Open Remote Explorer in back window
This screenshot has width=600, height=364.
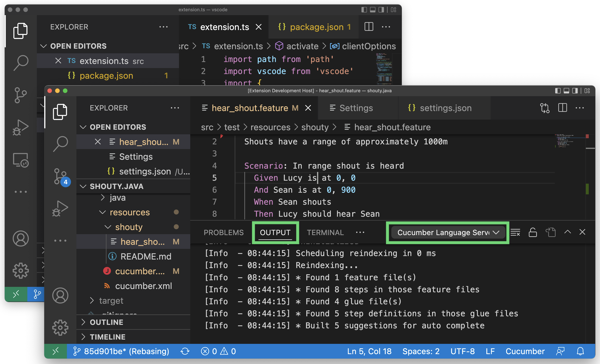point(21,160)
